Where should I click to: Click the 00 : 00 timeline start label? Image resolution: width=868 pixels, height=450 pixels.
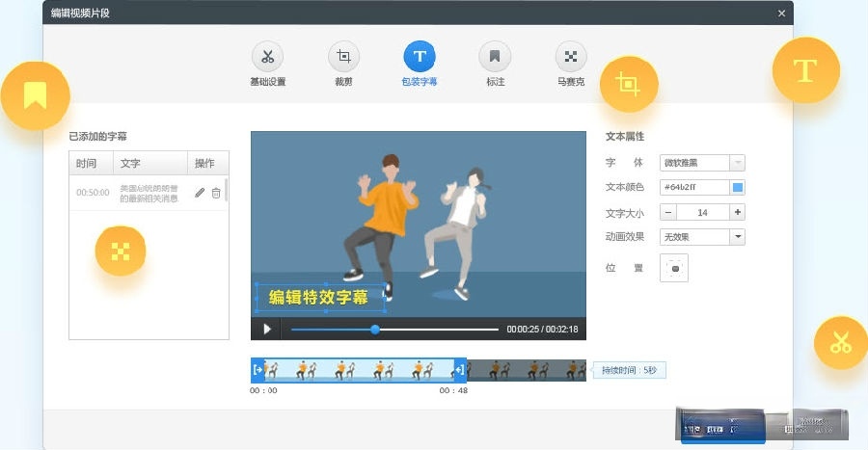click(263, 390)
